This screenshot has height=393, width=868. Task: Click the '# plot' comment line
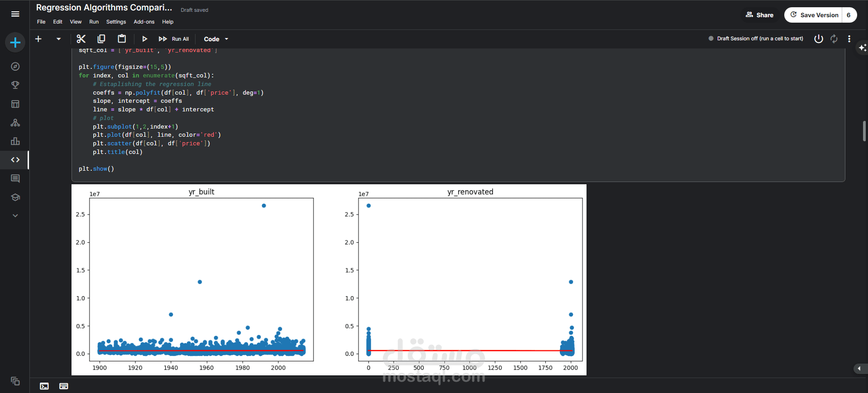(103, 118)
